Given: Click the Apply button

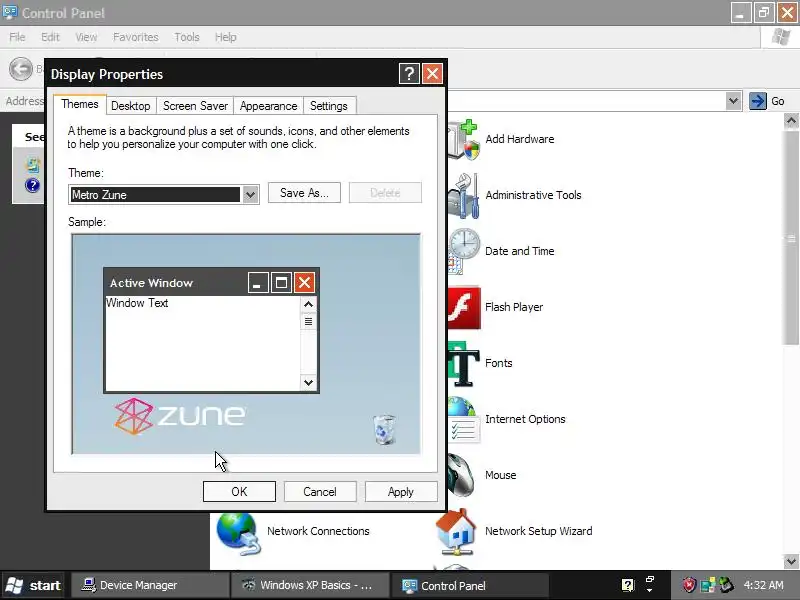Looking at the screenshot, I should (401, 492).
